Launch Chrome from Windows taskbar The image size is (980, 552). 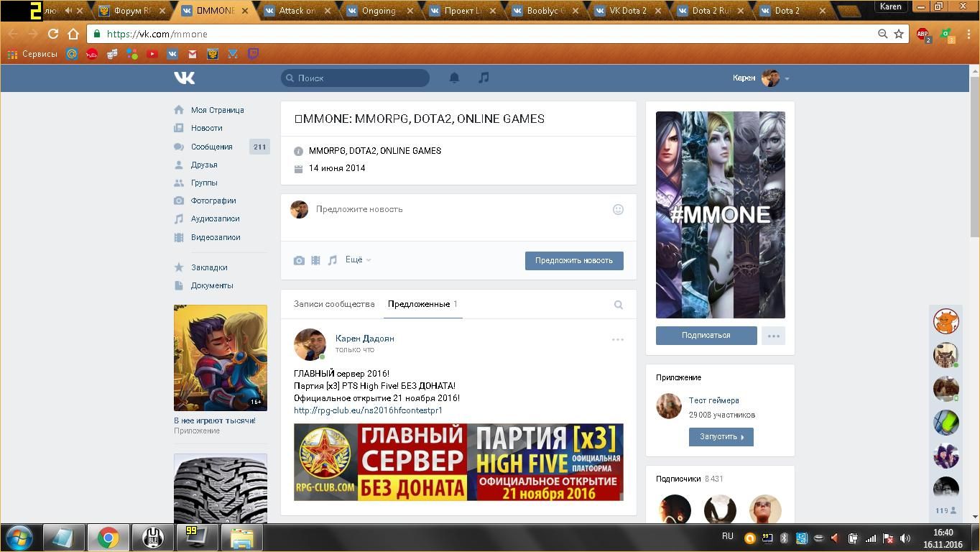tap(108, 538)
